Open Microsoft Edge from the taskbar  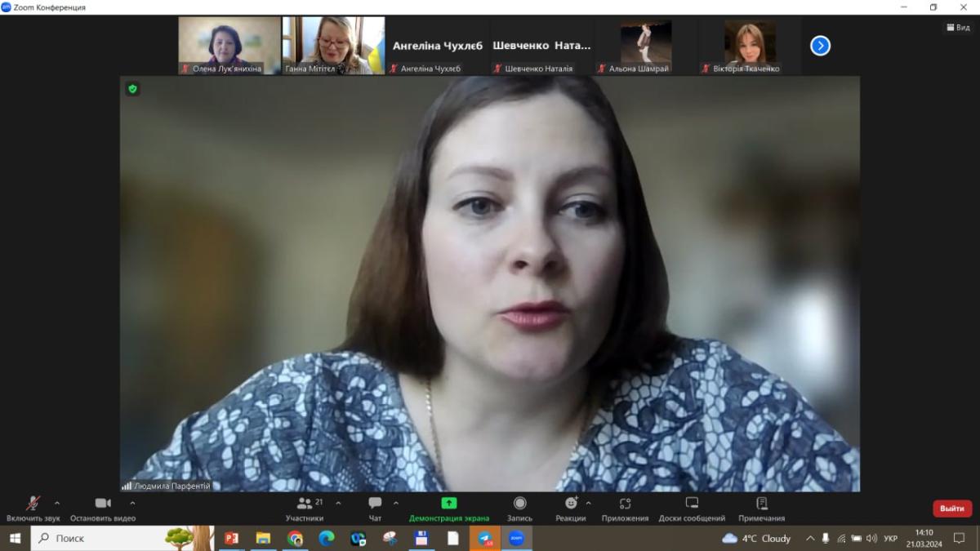click(x=327, y=539)
